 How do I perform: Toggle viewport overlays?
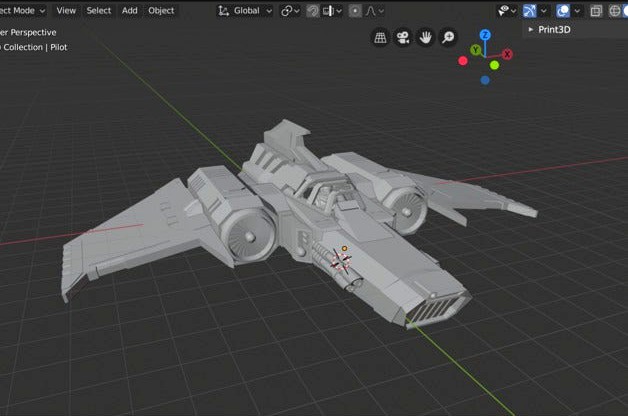pos(563,11)
